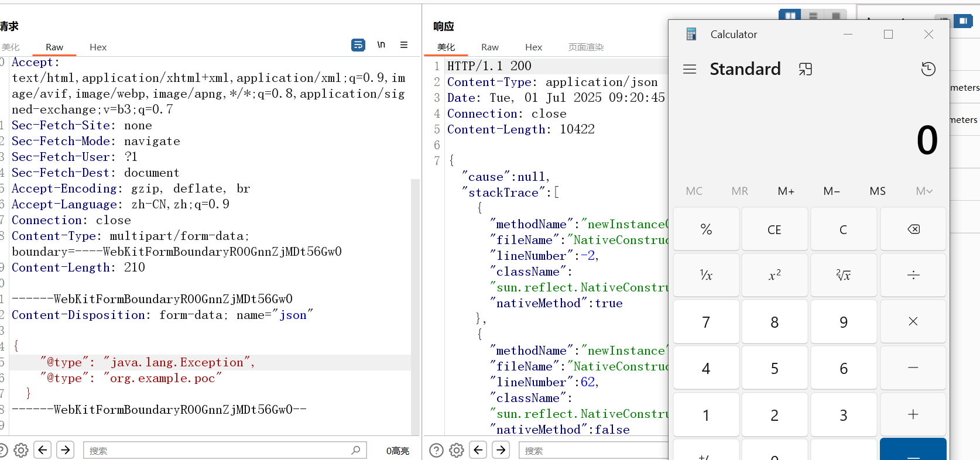Go to next match in request search
980x460 pixels.
pos(66,450)
